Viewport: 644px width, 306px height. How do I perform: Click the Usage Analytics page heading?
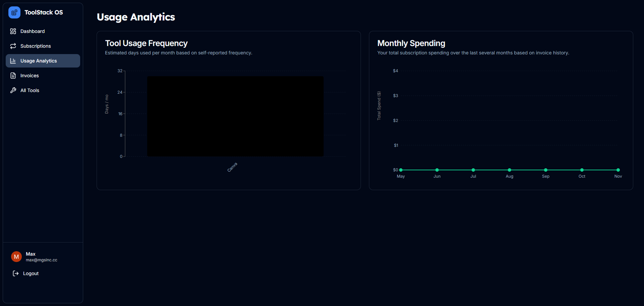[x=136, y=17]
